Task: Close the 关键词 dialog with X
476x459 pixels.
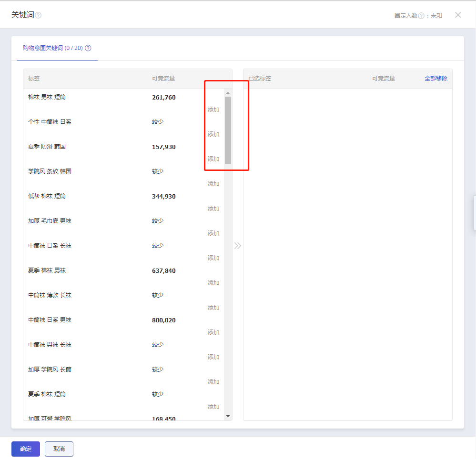Action: coord(458,15)
